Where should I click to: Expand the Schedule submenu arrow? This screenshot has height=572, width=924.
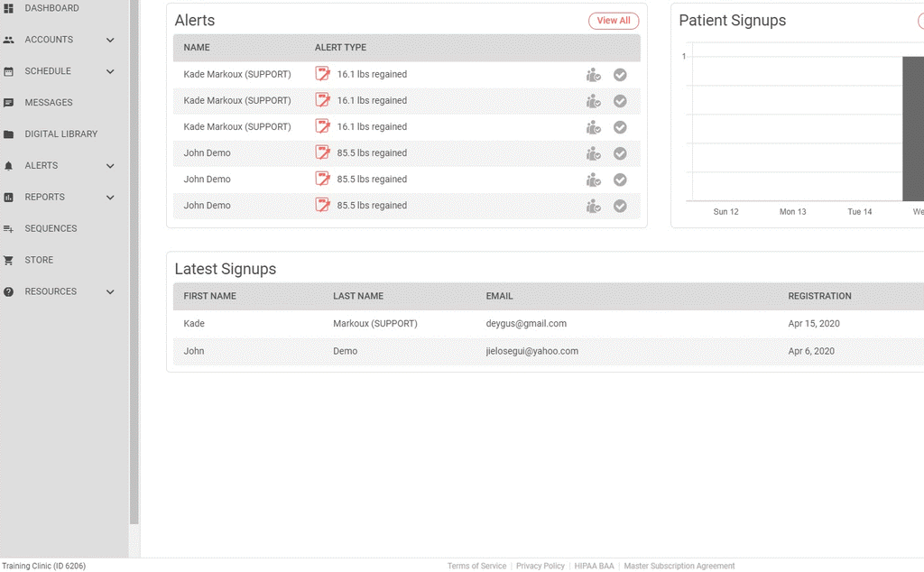pos(110,71)
